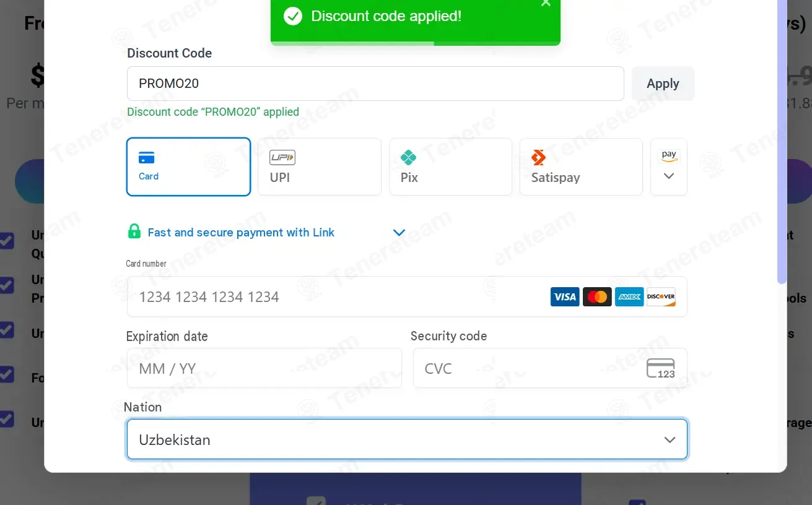The width and height of the screenshot is (812, 505).
Task: Click the green lock icon beside Link payment
Action: [x=134, y=231]
